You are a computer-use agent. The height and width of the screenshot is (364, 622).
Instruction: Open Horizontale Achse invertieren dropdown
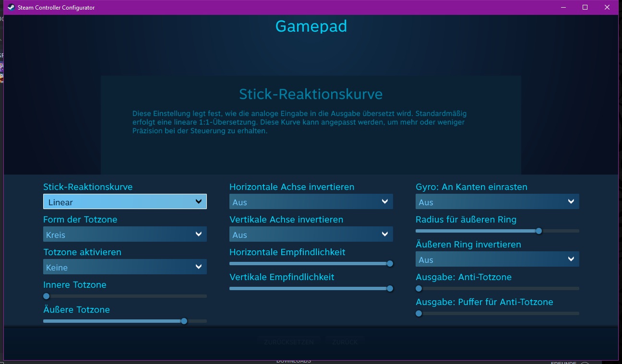point(311,201)
